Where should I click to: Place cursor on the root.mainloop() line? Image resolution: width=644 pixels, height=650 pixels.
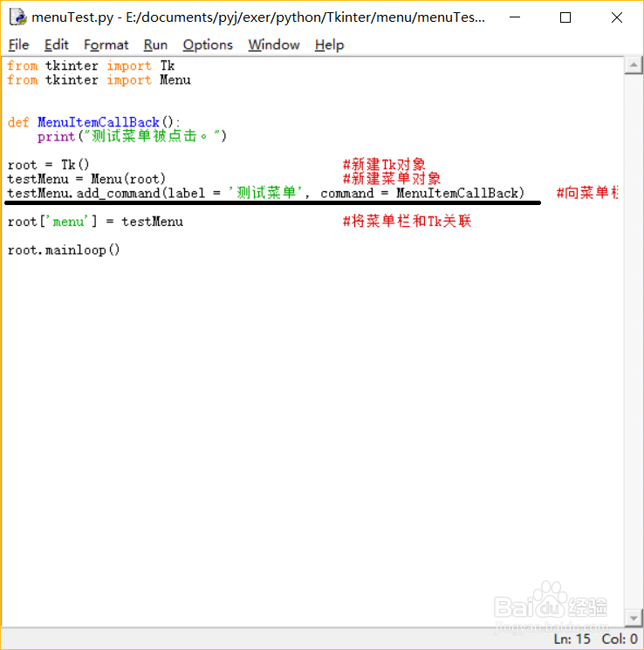coord(64,250)
